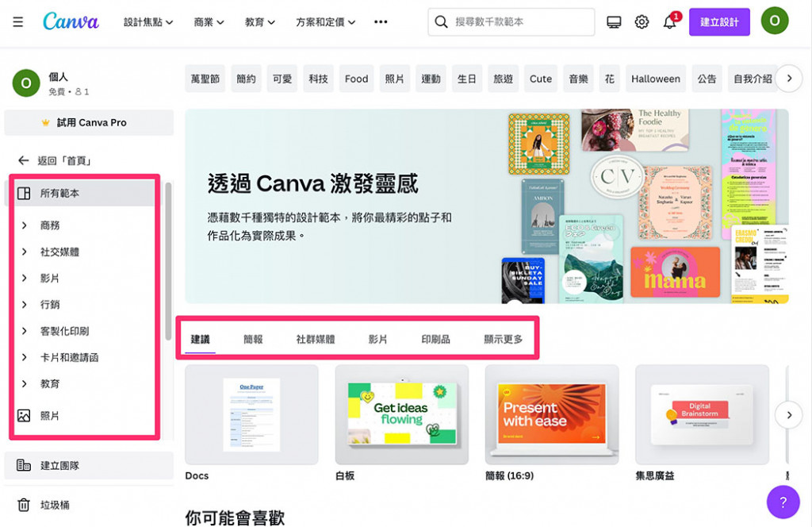Select the 科技 category chip
The image size is (812, 527).
(x=319, y=79)
